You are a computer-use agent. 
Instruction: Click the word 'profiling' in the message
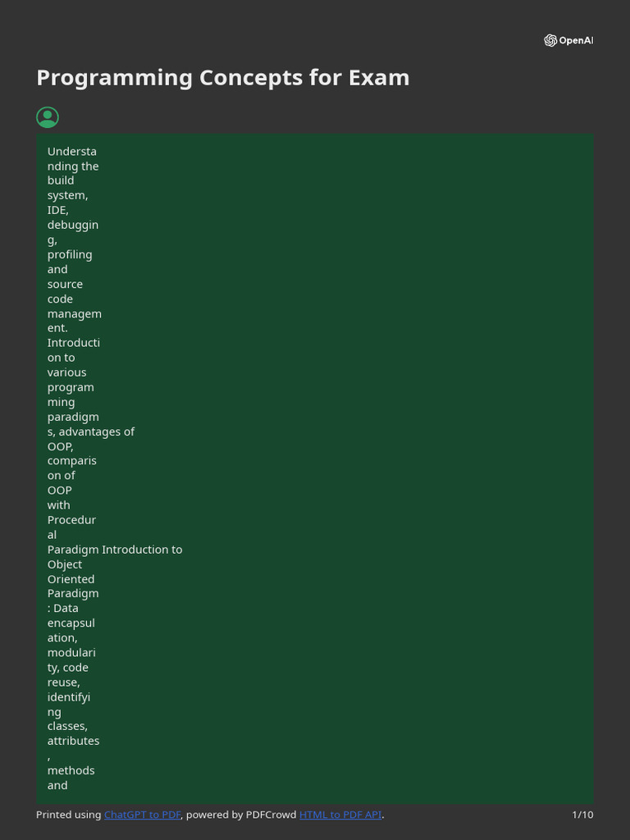click(x=70, y=254)
